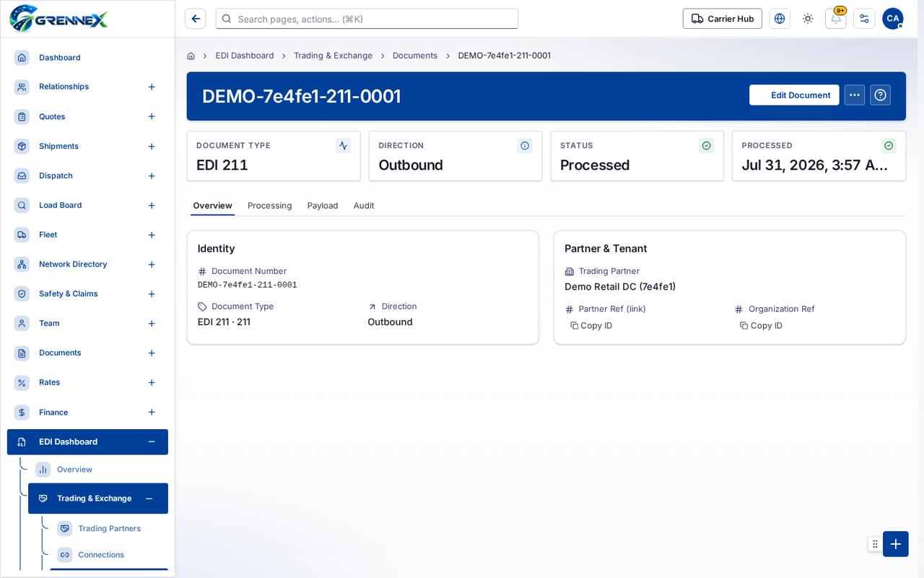Collapse the EDI Dashboard section
This screenshot has height=578, width=924.
click(152, 441)
